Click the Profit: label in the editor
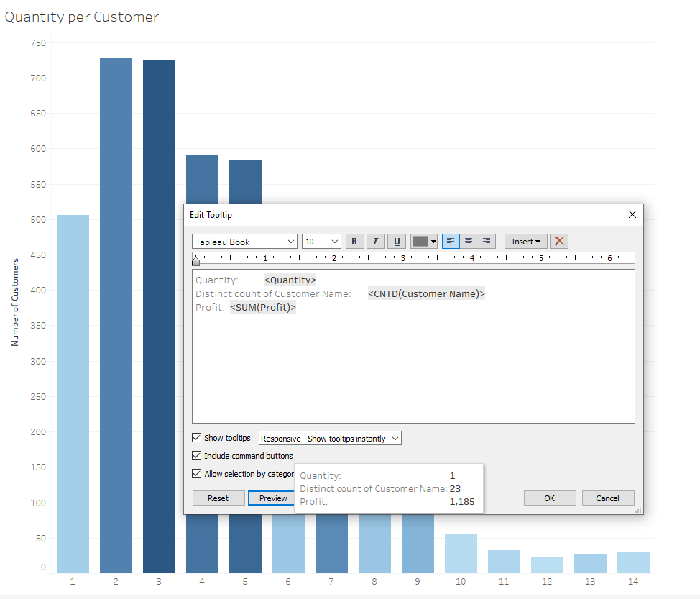700x599 pixels. 210,307
